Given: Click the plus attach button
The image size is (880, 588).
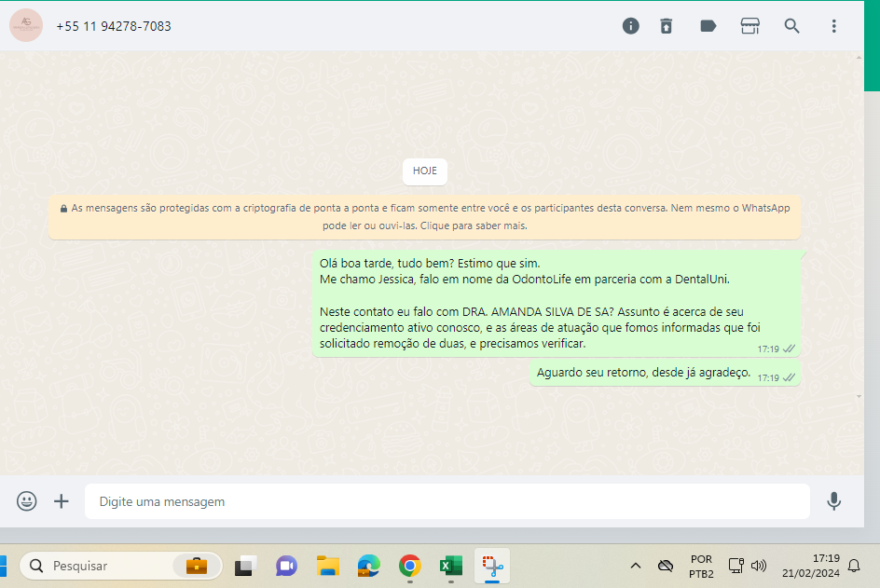Looking at the screenshot, I should 62,501.
